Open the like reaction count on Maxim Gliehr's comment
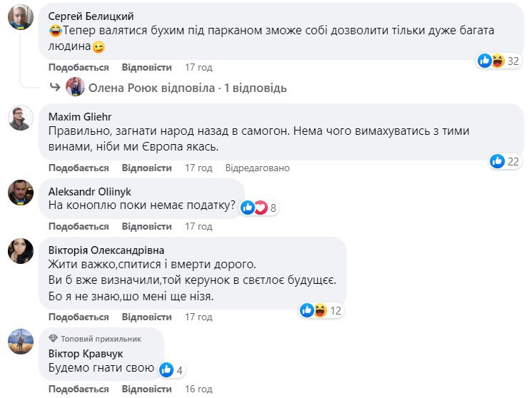The height and width of the screenshot is (398, 532). pos(505,161)
